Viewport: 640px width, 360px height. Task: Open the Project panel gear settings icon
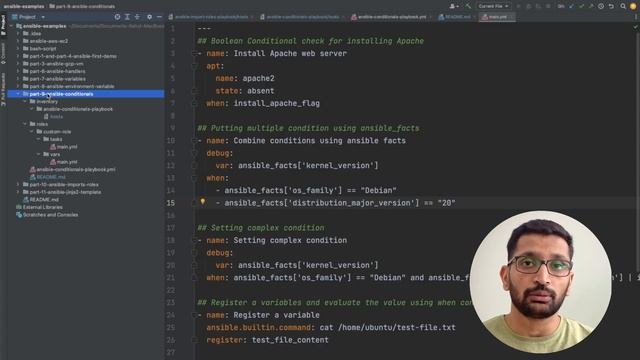coord(149,17)
